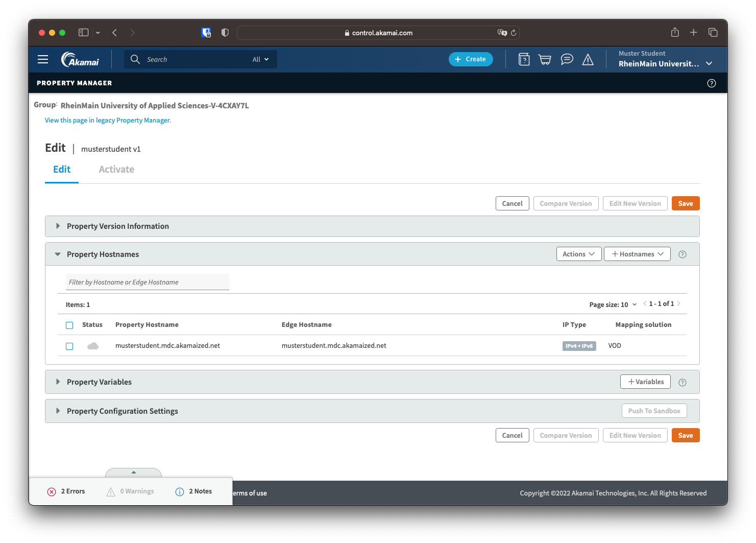Show Safari tab overview
756x543 pixels.
point(713,33)
